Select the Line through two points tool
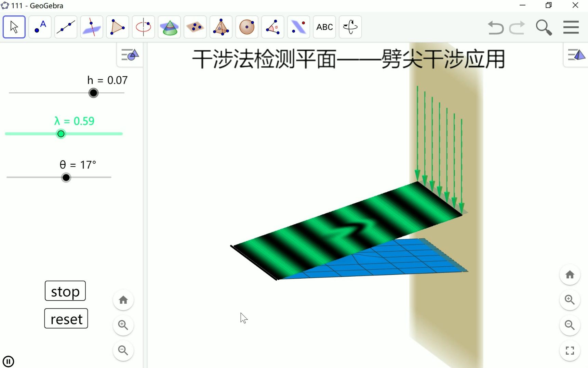This screenshot has width=588, height=368. coord(66,27)
